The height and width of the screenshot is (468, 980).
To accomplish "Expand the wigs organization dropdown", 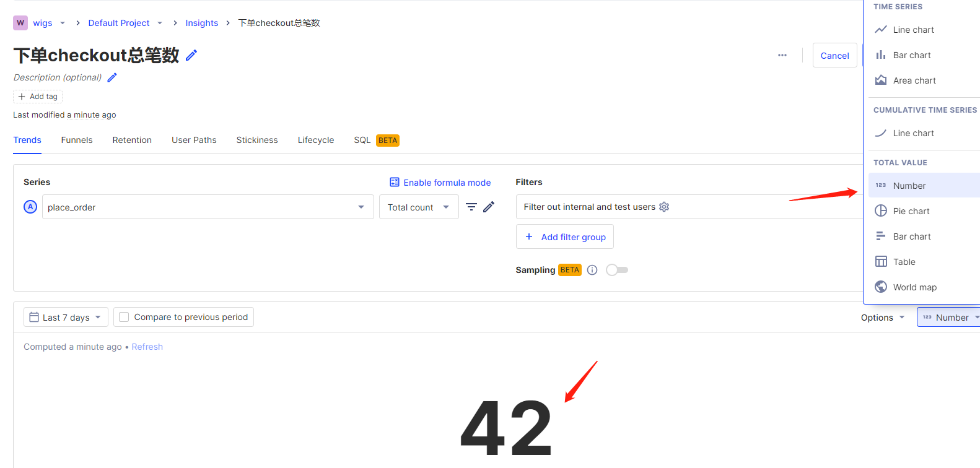I will pyautogui.click(x=63, y=23).
